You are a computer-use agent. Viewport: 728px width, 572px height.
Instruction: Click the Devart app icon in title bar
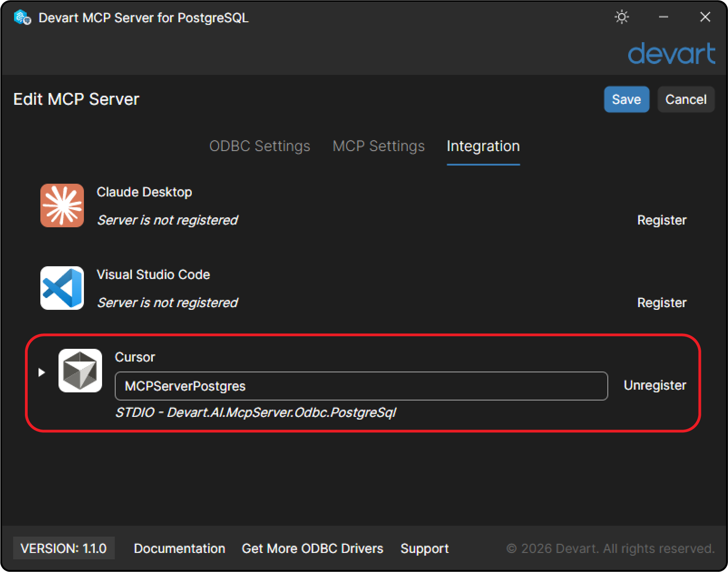[22, 18]
